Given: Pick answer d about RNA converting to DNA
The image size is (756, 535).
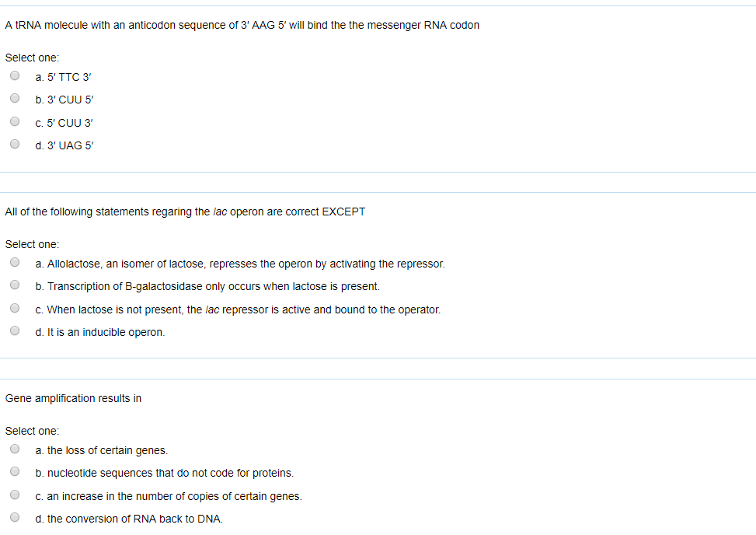Looking at the screenshot, I should point(14,516).
